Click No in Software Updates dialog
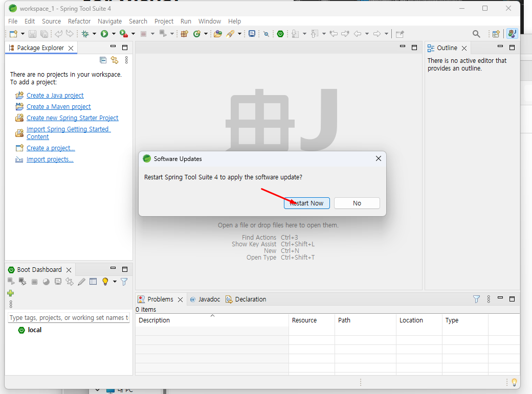 (357, 203)
